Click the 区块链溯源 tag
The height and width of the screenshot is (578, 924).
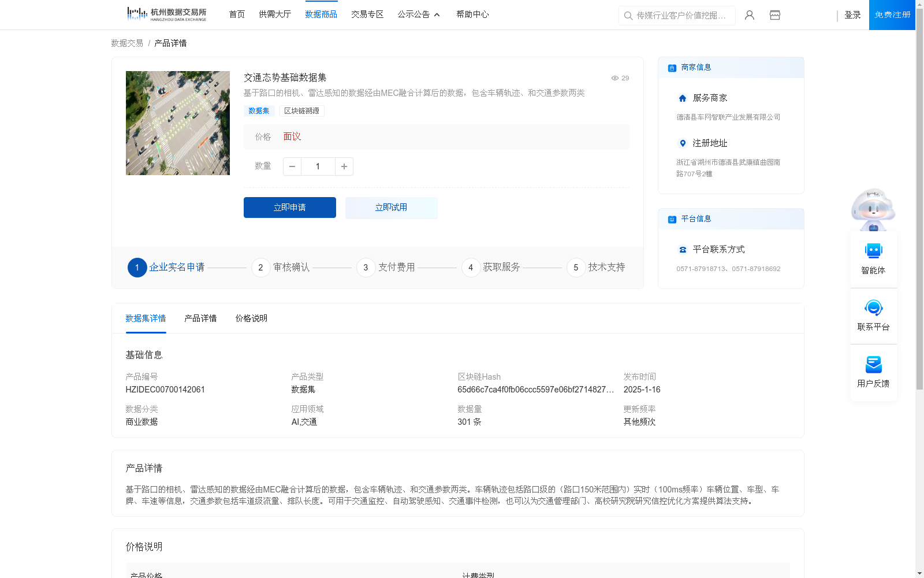[301, 111]
